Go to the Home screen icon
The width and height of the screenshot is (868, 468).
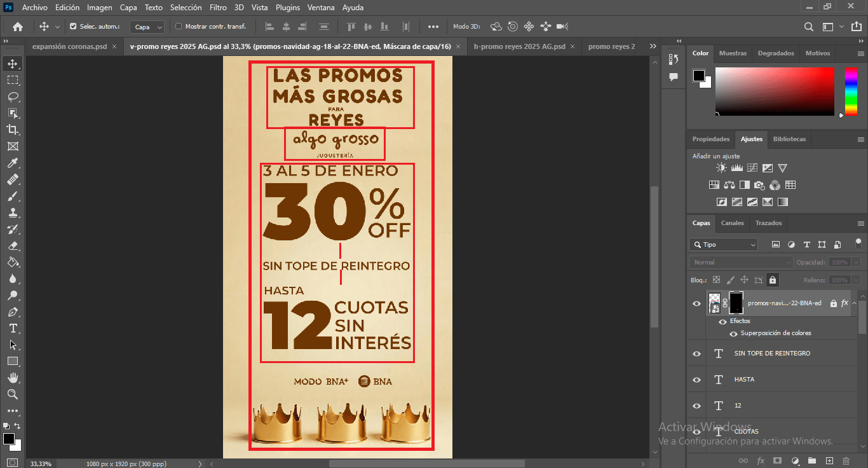point(18,27)
